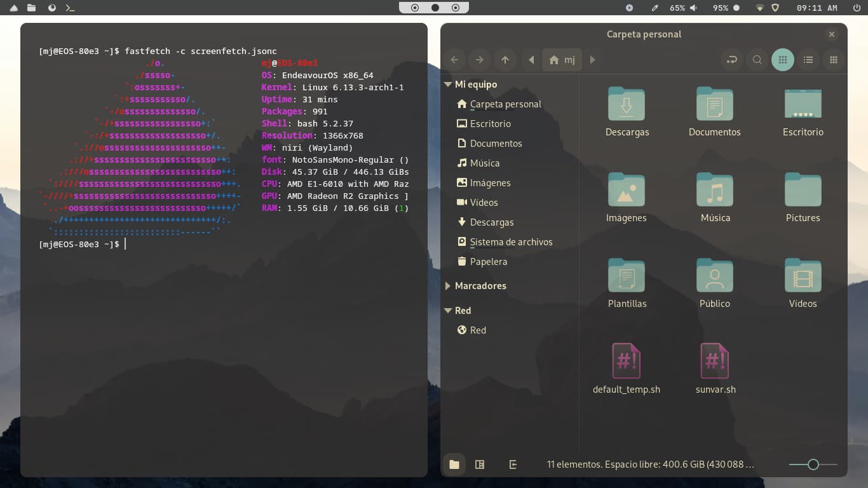Select the Imágenes folder icon
This screenshot has height=488, width=868.
click(627, 189)
